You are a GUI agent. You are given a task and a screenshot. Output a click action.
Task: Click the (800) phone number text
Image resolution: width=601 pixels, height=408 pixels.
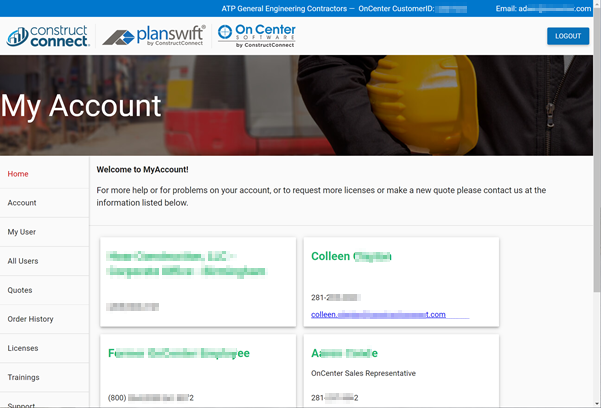coord(151,398)
